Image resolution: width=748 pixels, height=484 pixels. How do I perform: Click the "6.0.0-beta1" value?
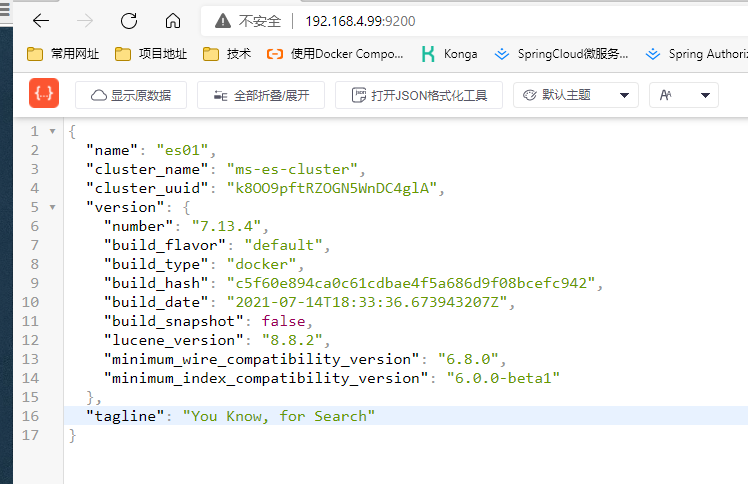(x=503, y=378)
